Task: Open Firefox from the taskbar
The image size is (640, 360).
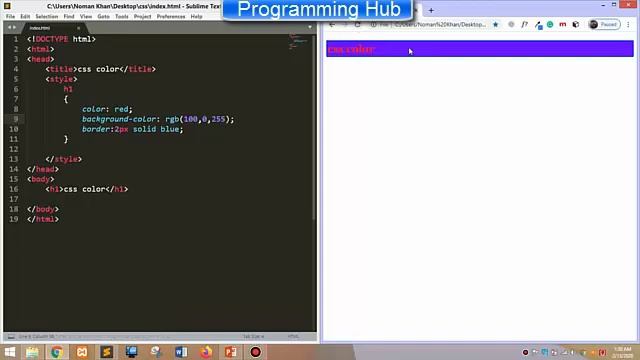Action: (x=206, y=352)
